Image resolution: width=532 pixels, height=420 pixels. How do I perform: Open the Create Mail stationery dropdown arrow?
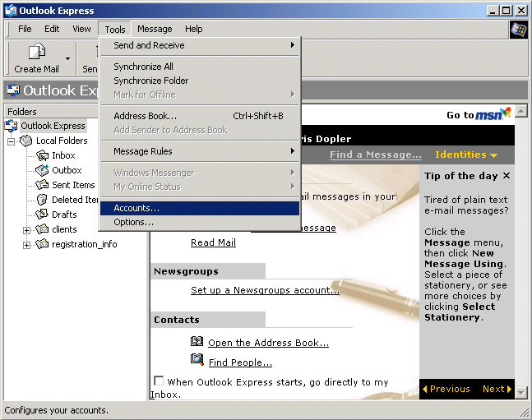point(68,58)
